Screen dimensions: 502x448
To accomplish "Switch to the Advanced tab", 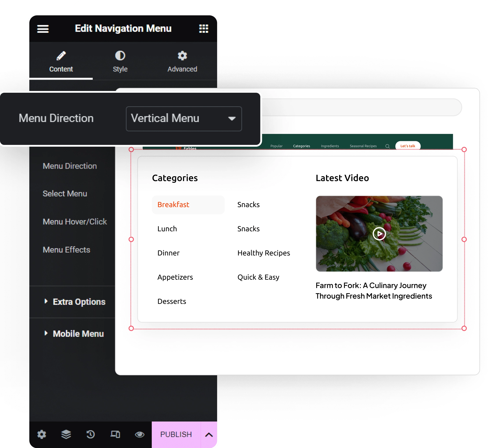I will pyautogui.click(x=182, y=61).
